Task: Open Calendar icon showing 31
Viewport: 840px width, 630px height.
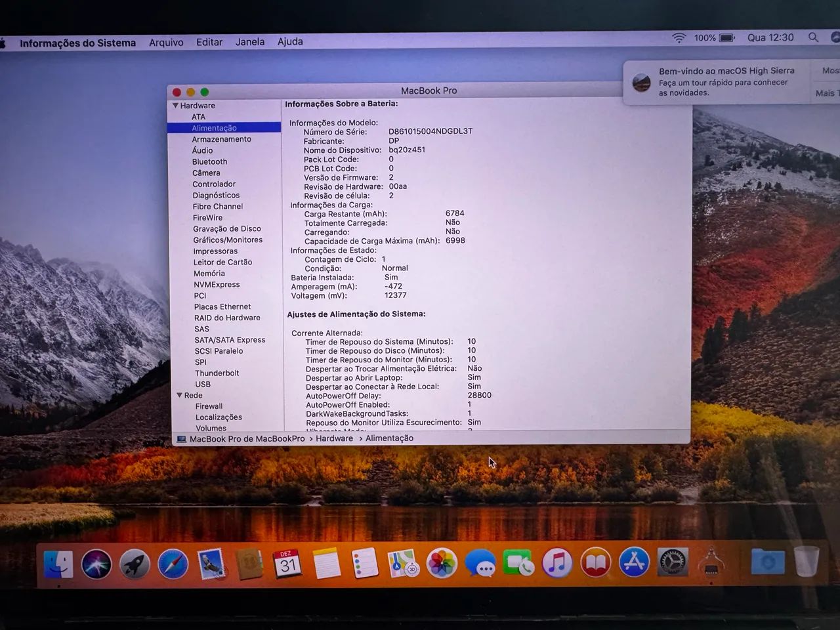Action: 287,564
